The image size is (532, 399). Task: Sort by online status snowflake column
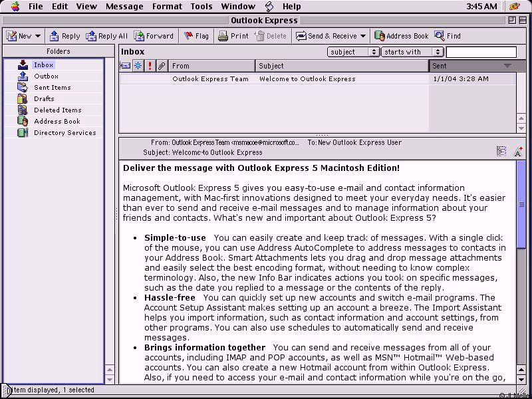138,66
